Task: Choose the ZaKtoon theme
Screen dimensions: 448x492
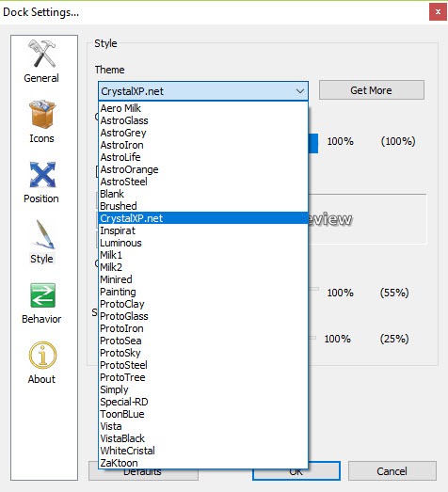Action: 202,463
